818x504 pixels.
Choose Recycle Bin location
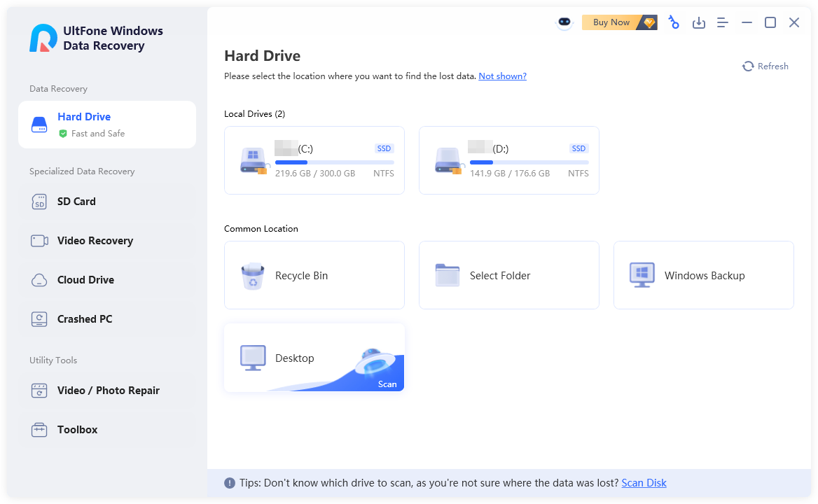coord(314,275)
